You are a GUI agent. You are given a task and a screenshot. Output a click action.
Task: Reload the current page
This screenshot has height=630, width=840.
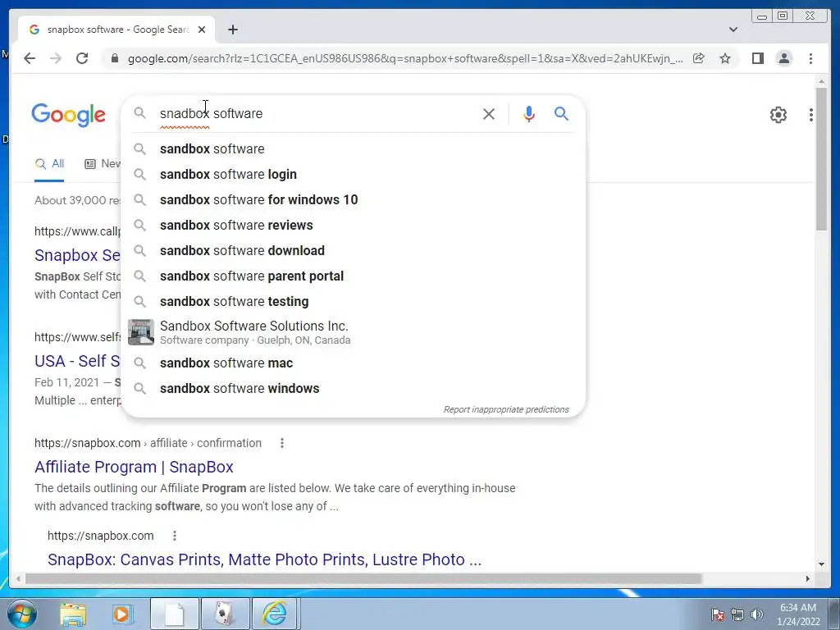click(82, 58)
